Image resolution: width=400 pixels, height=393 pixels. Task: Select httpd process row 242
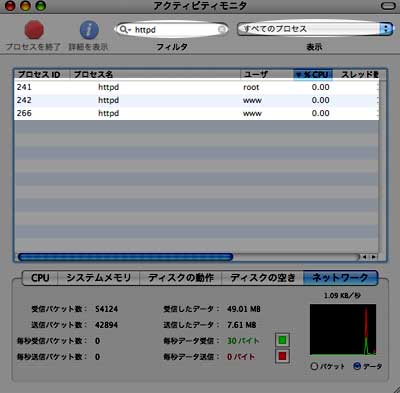pyautogui.click(x=197, y=100)
